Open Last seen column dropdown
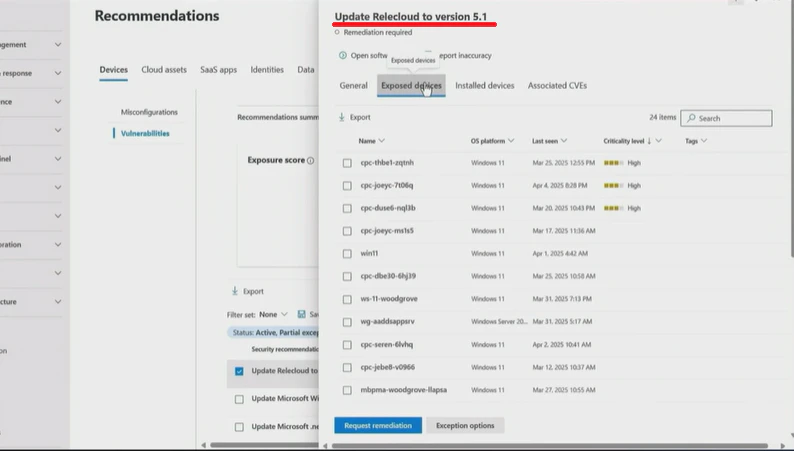 click(564, 141)
